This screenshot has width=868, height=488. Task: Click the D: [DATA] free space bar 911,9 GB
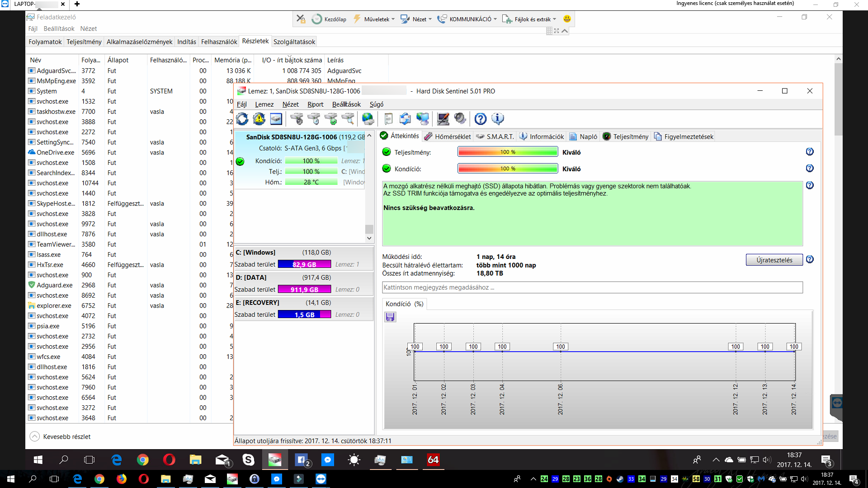(x=304, y=290)
